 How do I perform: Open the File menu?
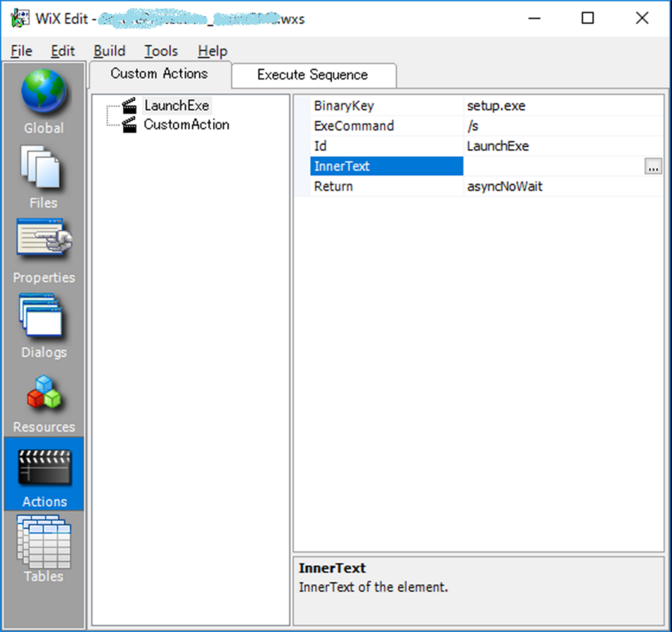click(x=22, y=51)
